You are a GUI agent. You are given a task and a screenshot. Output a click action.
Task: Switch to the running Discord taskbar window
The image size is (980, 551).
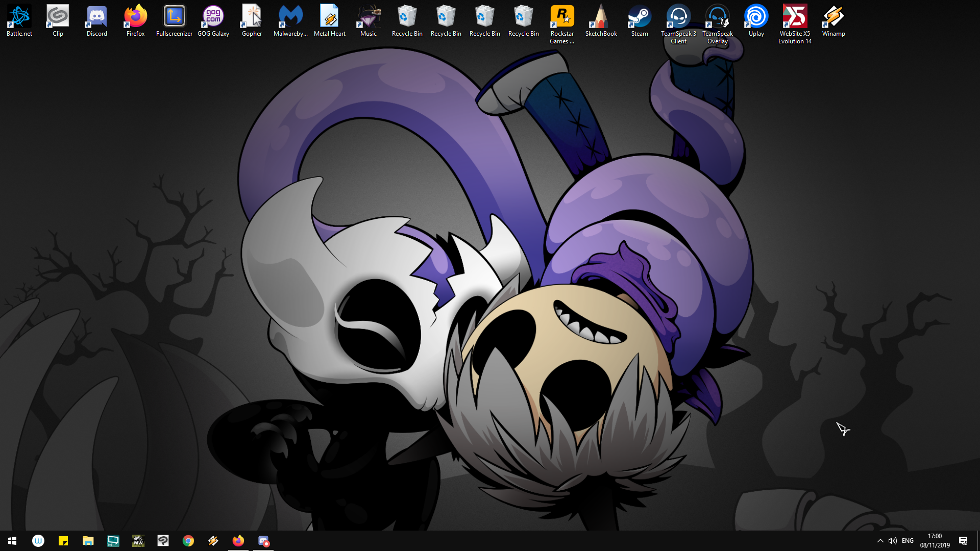pos(263,541)
